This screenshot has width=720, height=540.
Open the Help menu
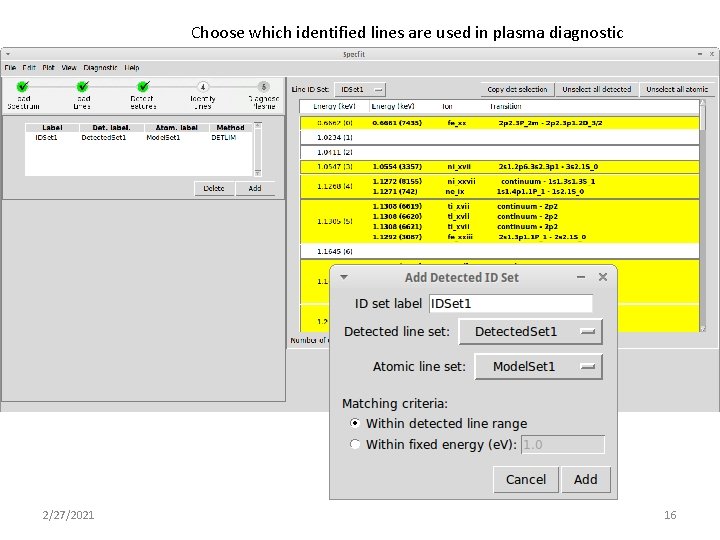point(132,68)
